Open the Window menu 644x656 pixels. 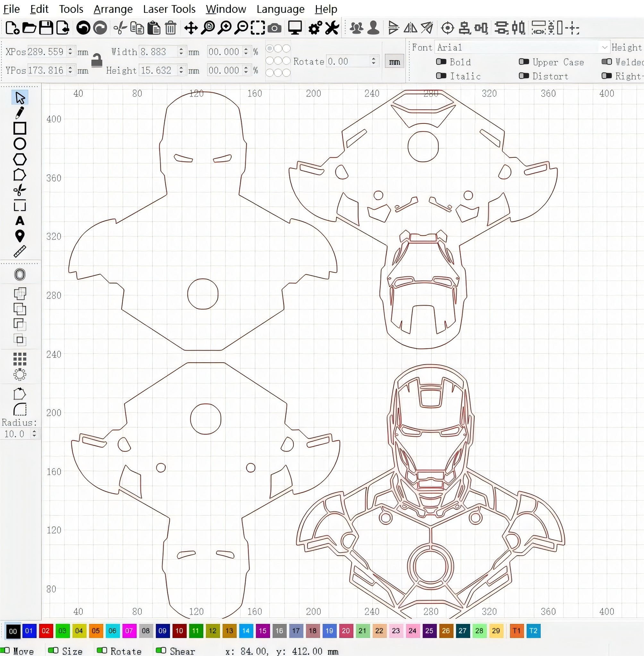tap(226, 9)
